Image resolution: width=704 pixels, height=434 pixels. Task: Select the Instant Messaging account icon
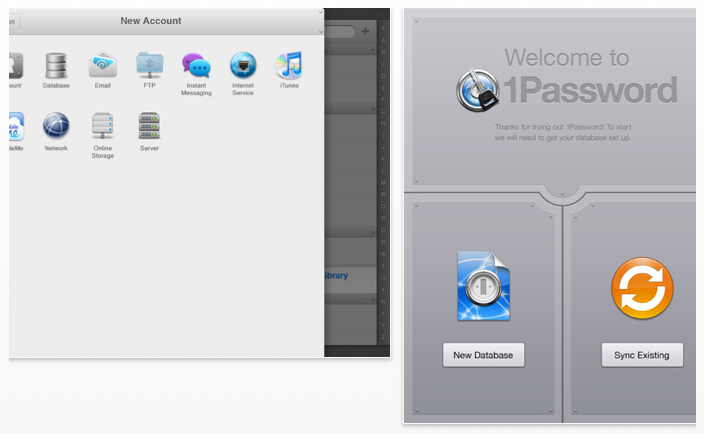click(196, 65)
